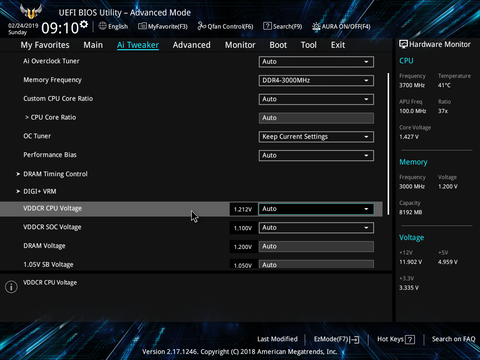
Task: Click the Search(F9) question icon
Action: coord(267,26)
